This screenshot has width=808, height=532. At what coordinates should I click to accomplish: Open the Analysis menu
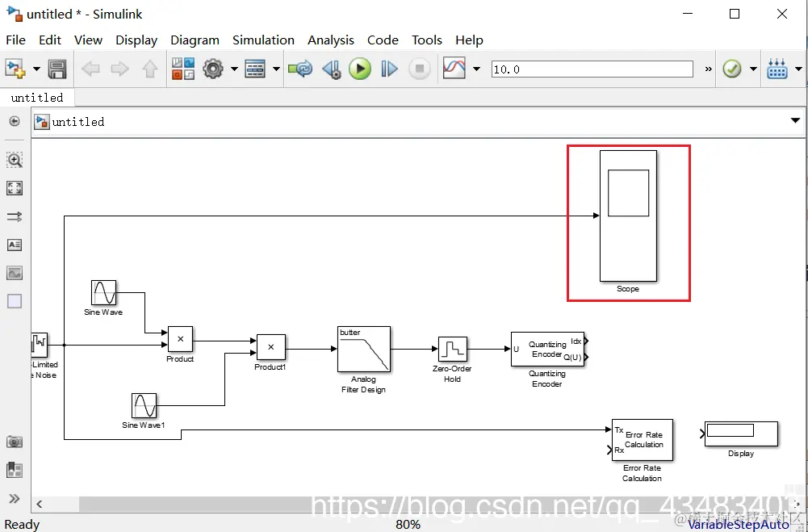click(331, 40)
